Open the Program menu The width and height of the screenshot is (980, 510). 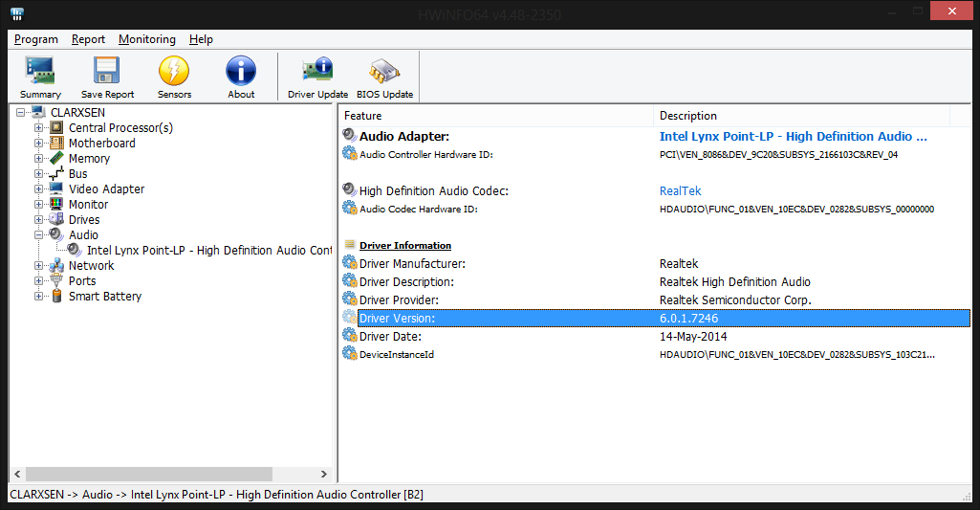tap(36, 39)
